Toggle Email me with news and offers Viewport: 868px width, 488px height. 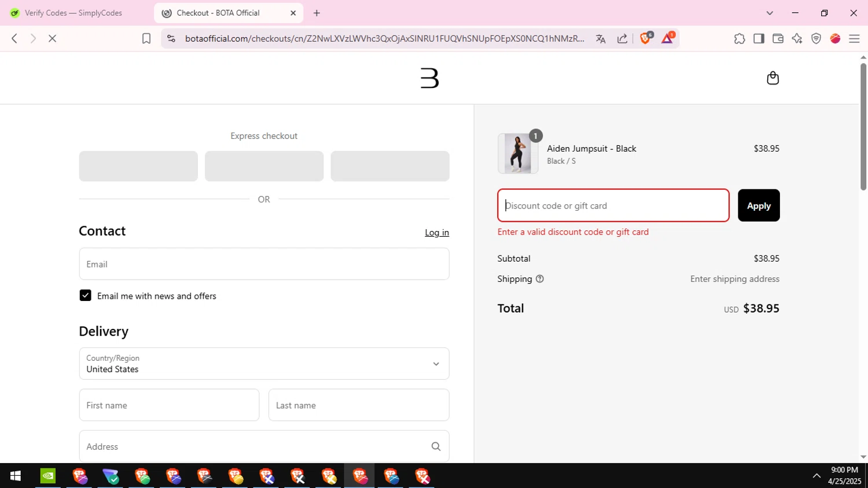(85, 296)
